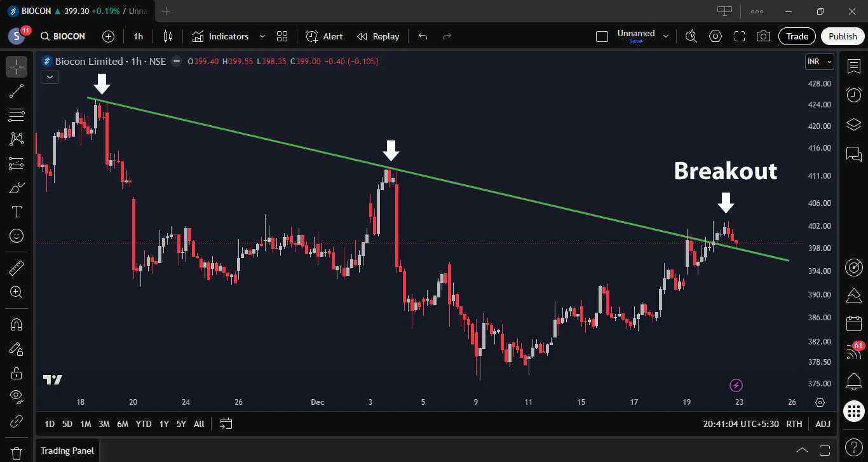Create an Alert
Screen dimensions: 868x462
point(324,36)
